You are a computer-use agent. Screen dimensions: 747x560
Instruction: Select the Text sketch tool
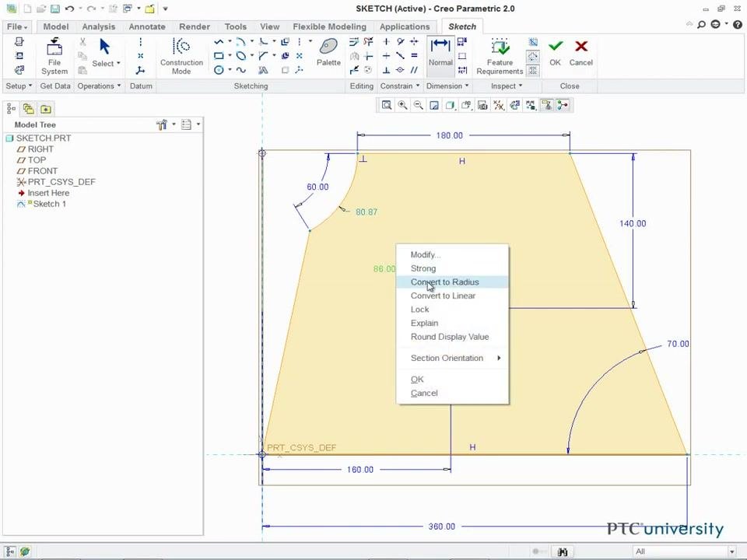(x=263, y=70)
